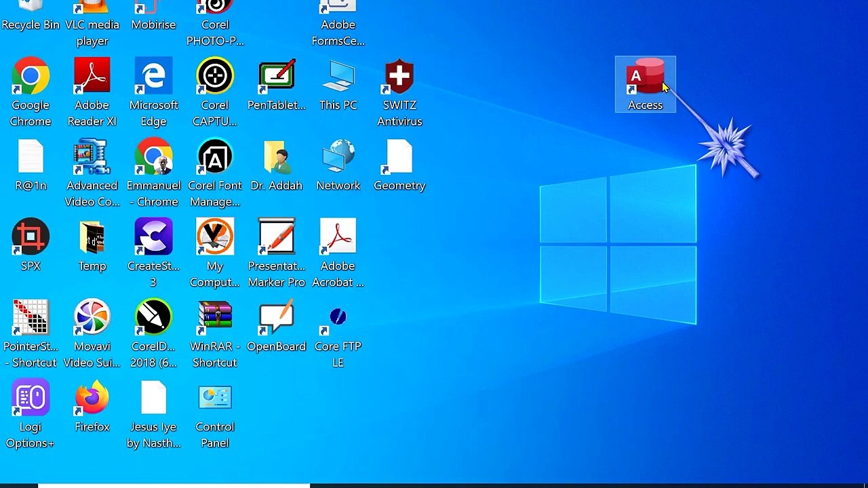868x488 pixels.
Task: Select the Jesus Iye by Nasth file
Action: (153, 415)
